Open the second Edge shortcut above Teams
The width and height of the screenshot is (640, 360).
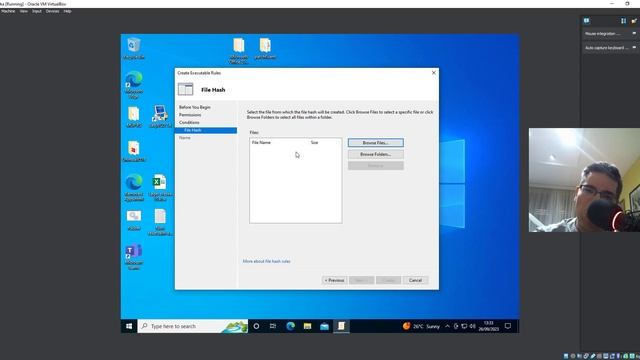pyautogui.click(x=134, y=187)
